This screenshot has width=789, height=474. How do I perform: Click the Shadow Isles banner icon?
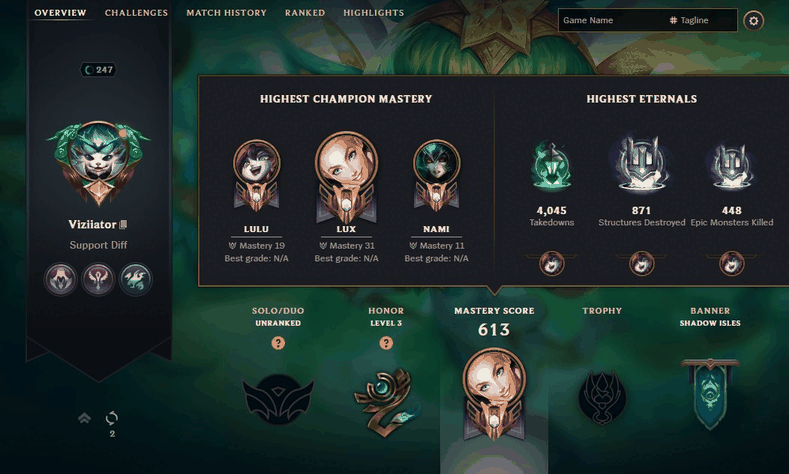710,394
